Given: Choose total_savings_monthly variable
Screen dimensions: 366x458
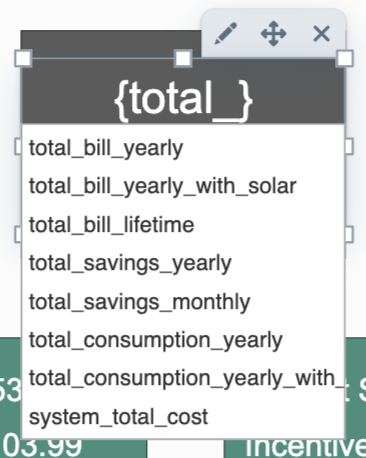Looking at the screenshot, I should 183,302.
